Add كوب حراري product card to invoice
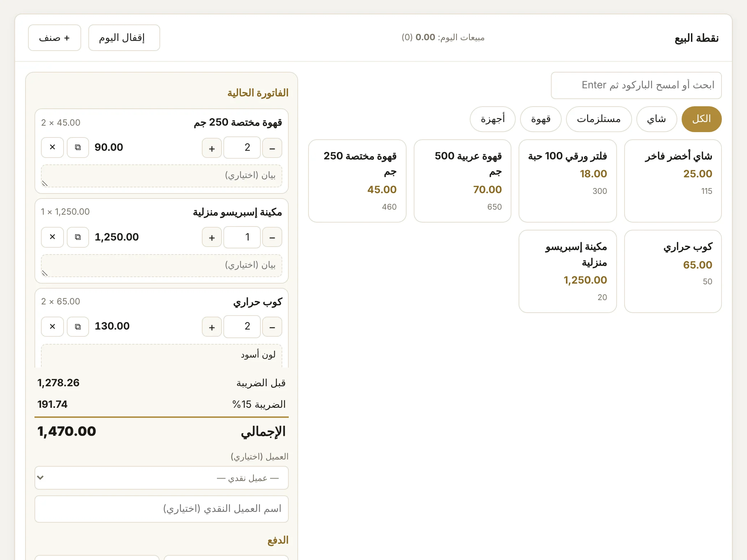This screenshot has height=560, width=747. coord(673,271)
